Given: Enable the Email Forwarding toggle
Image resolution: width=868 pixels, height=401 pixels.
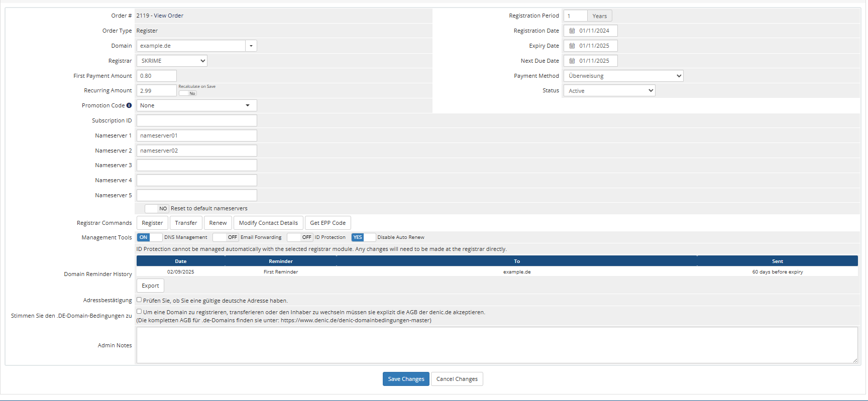Looking at the screenshot, I should click(225, 237).
